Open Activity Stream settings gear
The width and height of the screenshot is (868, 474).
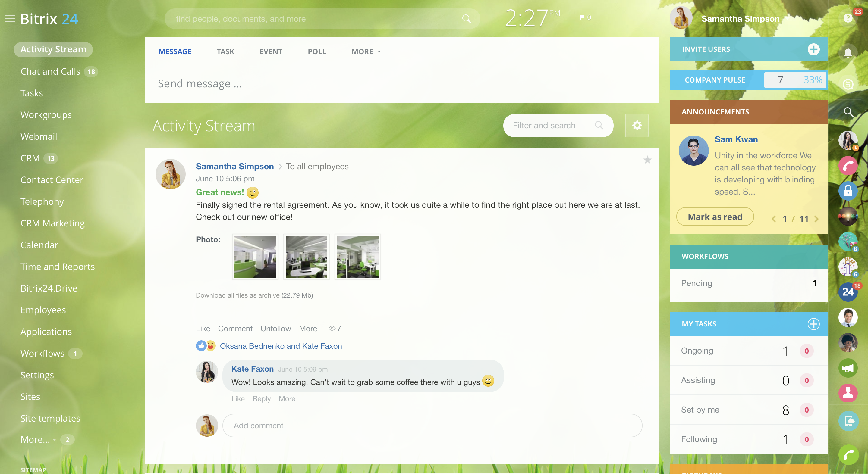click(x=637, y=125)
